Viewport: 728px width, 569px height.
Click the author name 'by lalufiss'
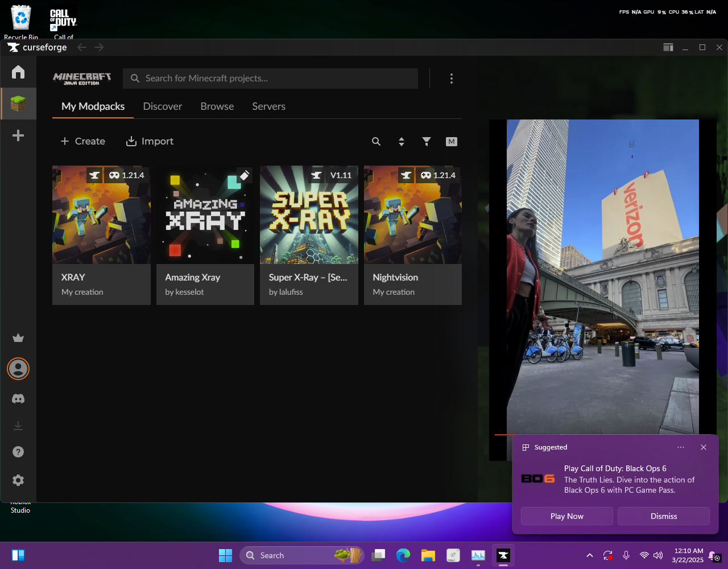pyautogui.click(x=286, y=292)
